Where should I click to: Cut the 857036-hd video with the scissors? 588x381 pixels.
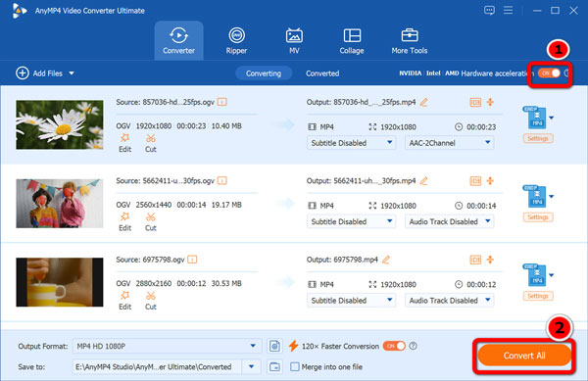(151, 143)
